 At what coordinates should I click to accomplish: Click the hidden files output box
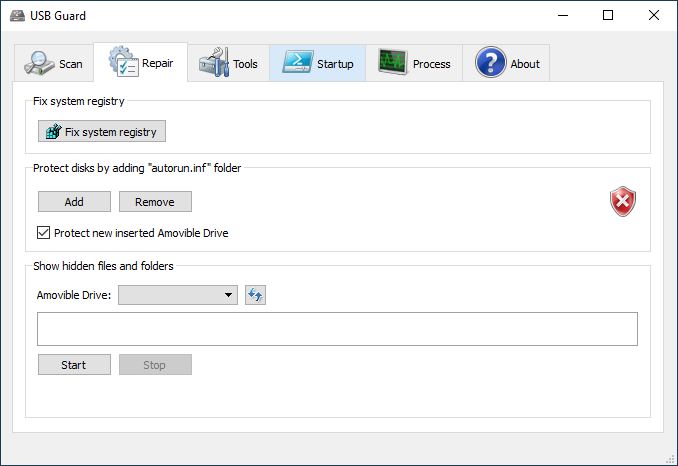pos(337,329)
